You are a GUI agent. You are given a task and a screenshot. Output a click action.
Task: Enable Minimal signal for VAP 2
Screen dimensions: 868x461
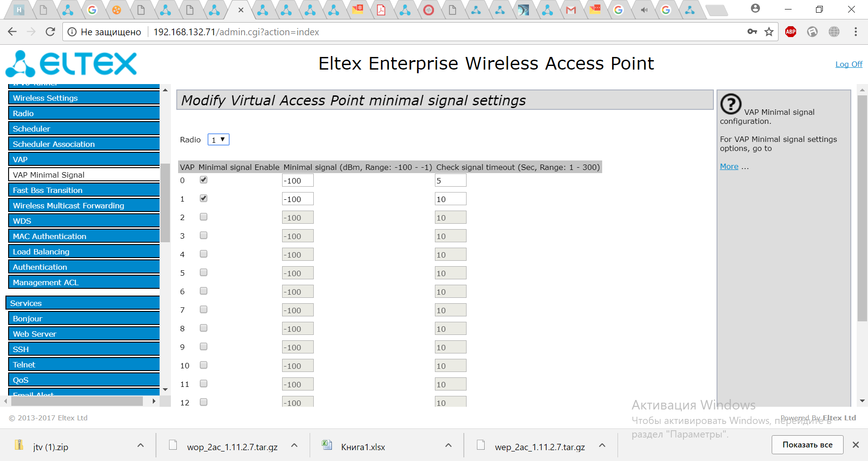click(x=203, y=217)
